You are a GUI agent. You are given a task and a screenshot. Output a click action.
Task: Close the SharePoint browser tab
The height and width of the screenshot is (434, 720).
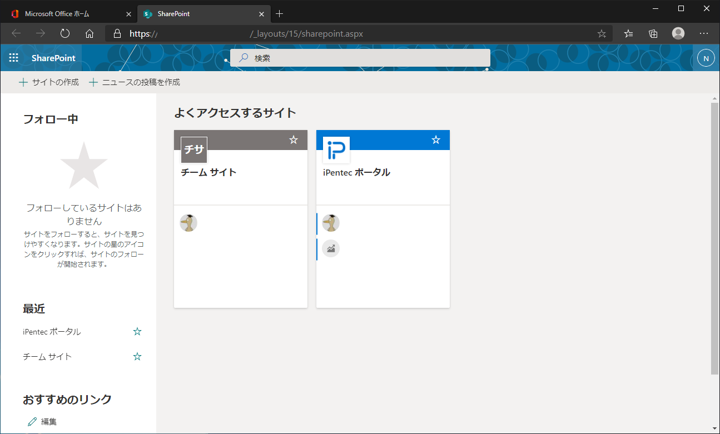[261, 14]
